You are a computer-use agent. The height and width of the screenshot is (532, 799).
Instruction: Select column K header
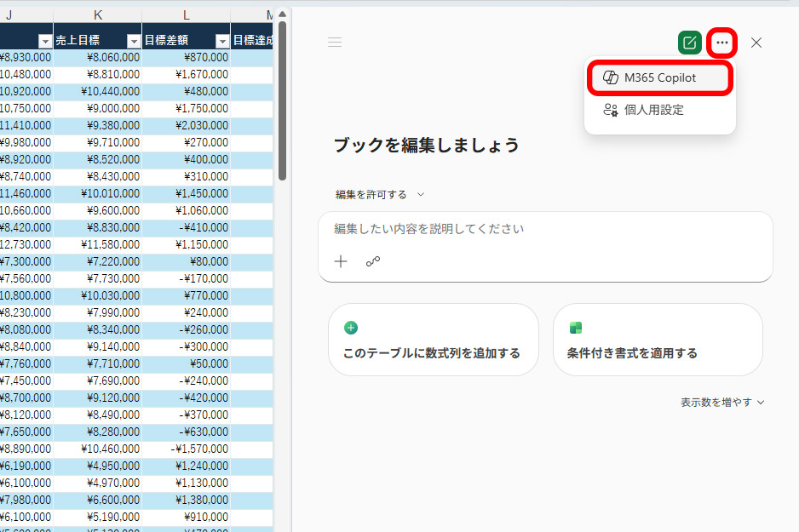pyautogui.click(x=98, y=15)
